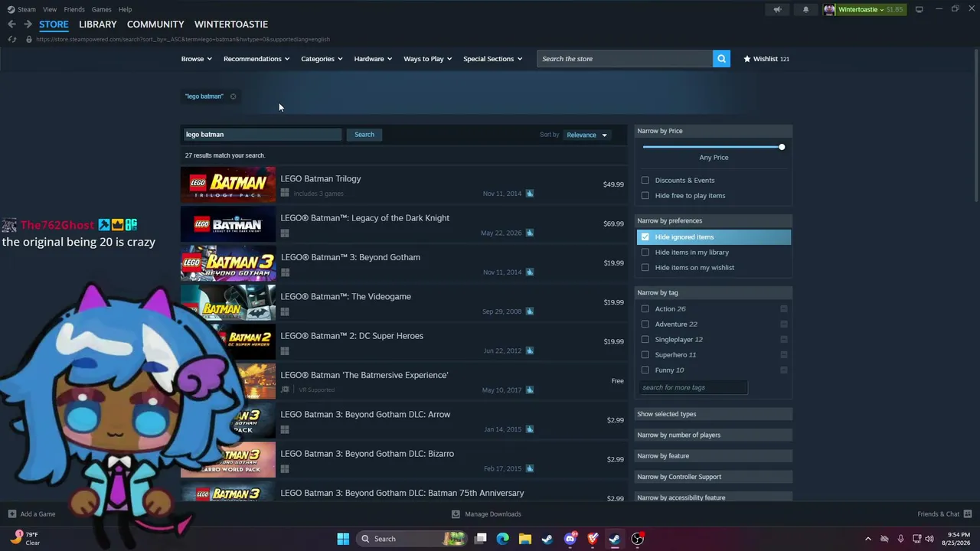Viewport: 980px width, 551px height.
Task: Open the Categories dropdown menu
Action: 322,59
